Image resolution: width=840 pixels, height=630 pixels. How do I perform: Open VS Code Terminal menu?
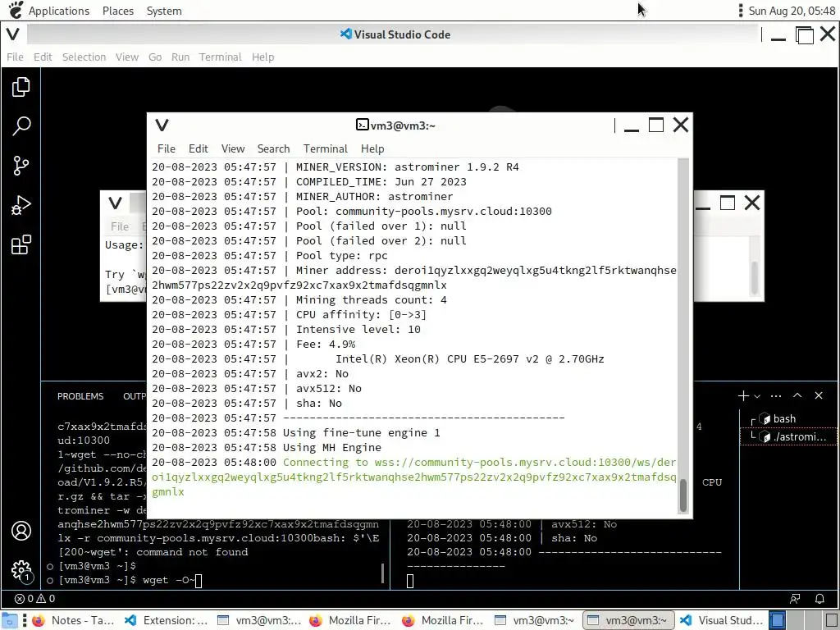pyautogui.click(x=220, y=57)
